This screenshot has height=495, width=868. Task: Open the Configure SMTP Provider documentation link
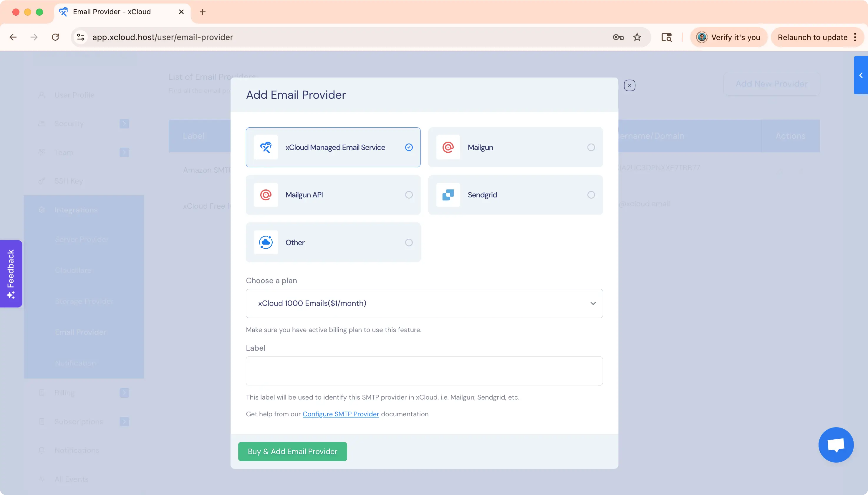tap(340, 414)
